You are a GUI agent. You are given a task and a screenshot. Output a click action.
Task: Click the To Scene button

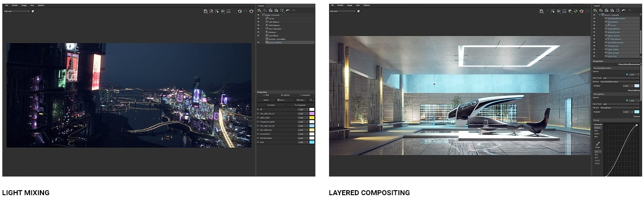coord(271,105)
